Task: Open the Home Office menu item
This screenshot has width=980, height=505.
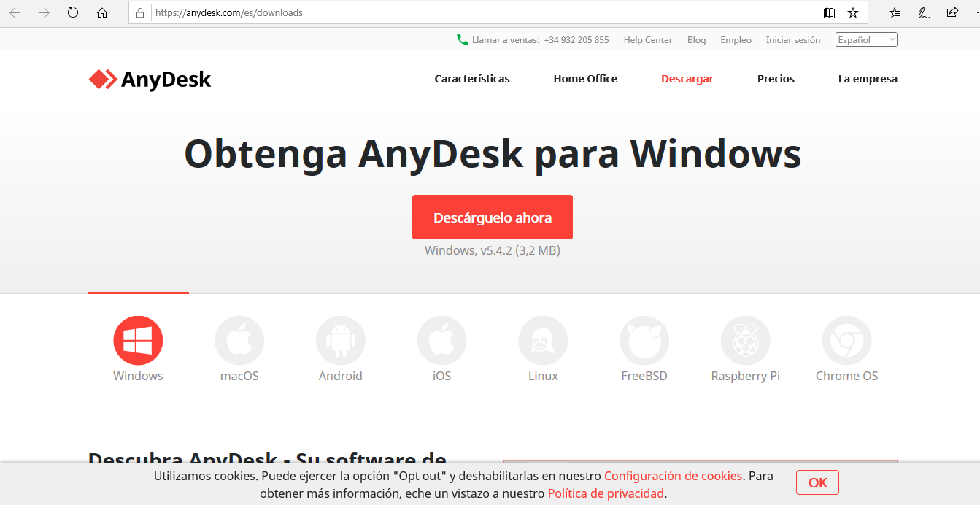Action: click(585, 79)
